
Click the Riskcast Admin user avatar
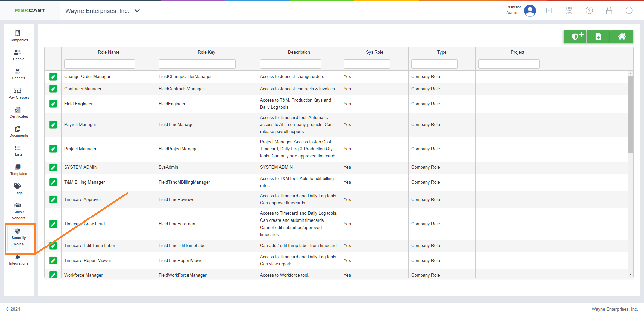tap(530, 11)
